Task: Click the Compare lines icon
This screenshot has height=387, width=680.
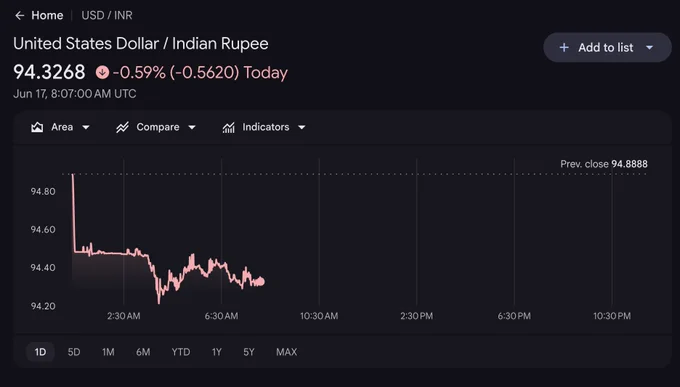Action: 122,127
